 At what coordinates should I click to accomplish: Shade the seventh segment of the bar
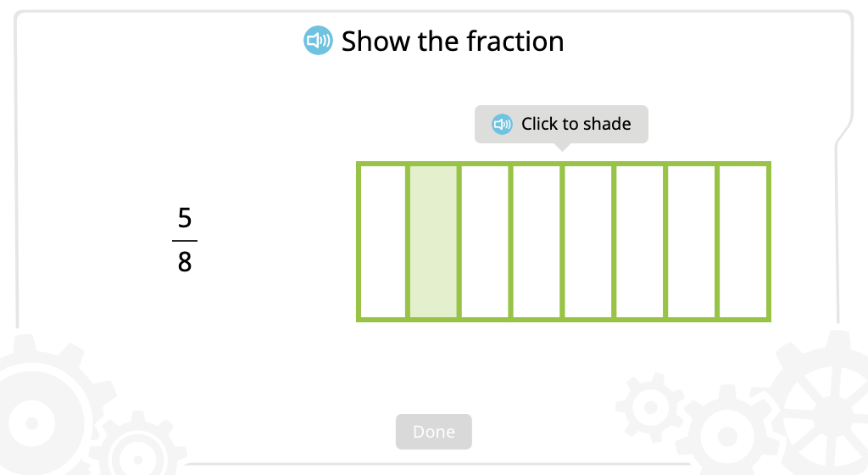click(692, 242)
